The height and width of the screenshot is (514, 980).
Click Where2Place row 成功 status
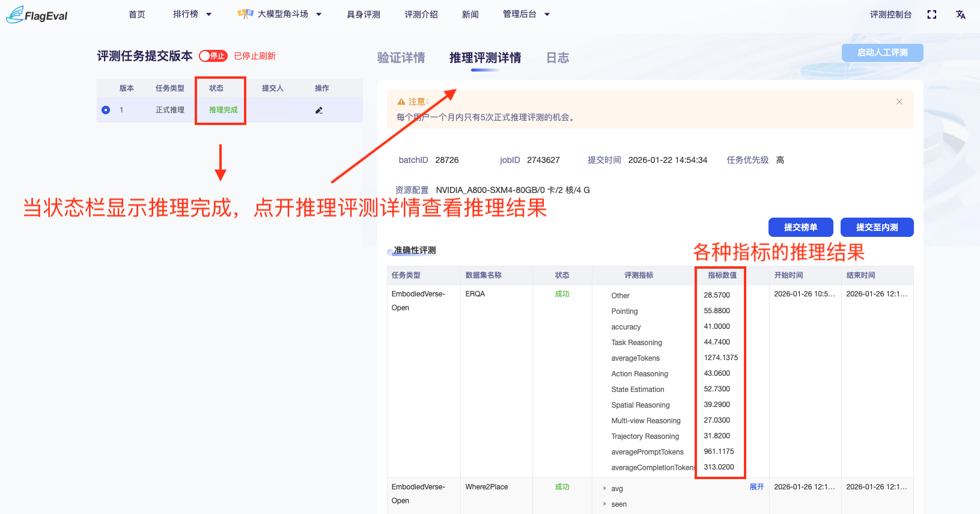pyautogui.click(x=562, y=487)
